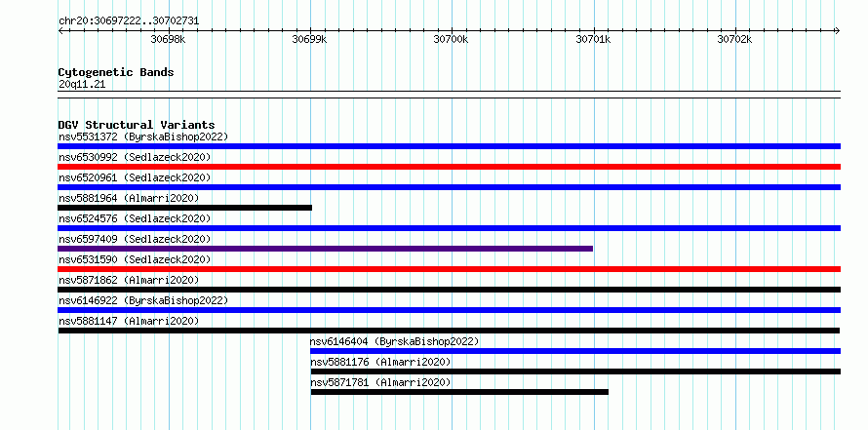This screenshot has height=430, width=868.
Task: Click the 30702k ruler tick label
Action: click(734, 39)
